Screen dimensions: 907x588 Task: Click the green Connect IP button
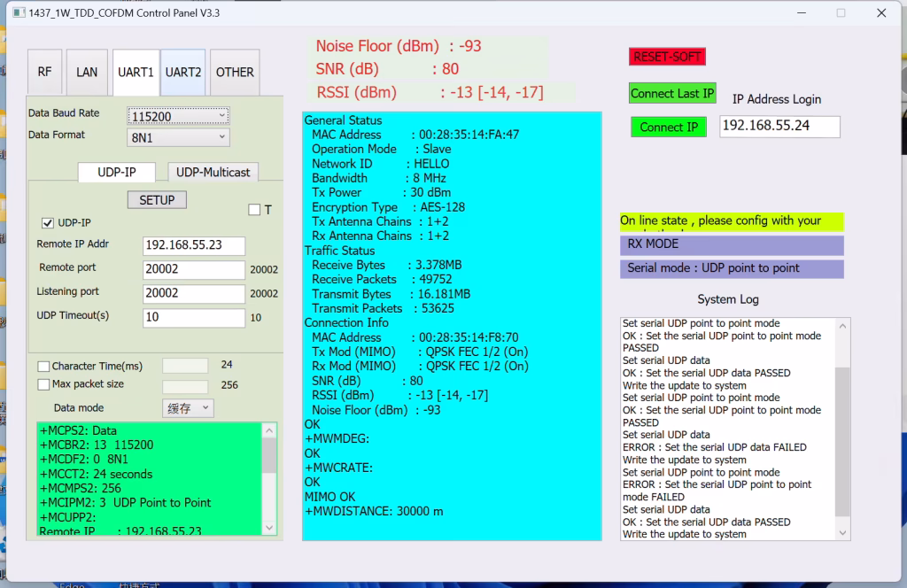pyautogui.click(x=668, y=127)
